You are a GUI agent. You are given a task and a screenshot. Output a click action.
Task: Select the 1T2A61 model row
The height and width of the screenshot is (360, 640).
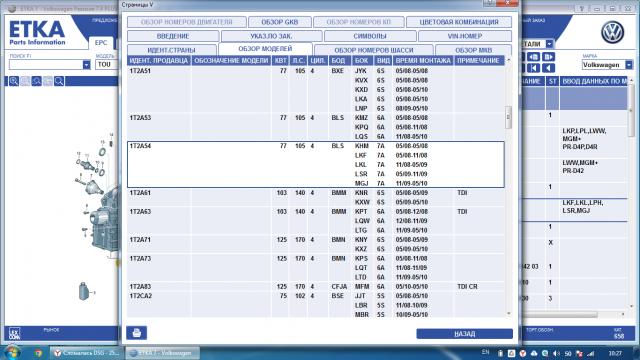pyautogui.click(x=316, y=197)
